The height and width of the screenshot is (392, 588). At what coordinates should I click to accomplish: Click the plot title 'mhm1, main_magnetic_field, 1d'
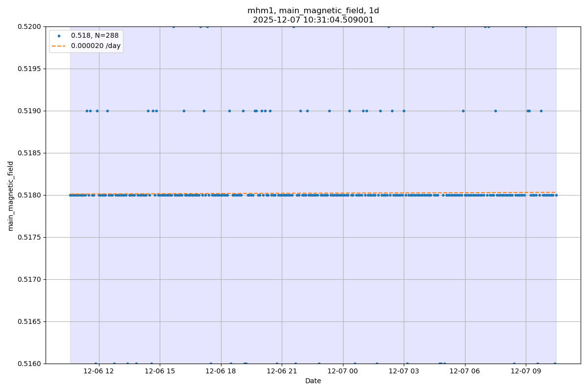pyautogui.click(x=313, y=11)
